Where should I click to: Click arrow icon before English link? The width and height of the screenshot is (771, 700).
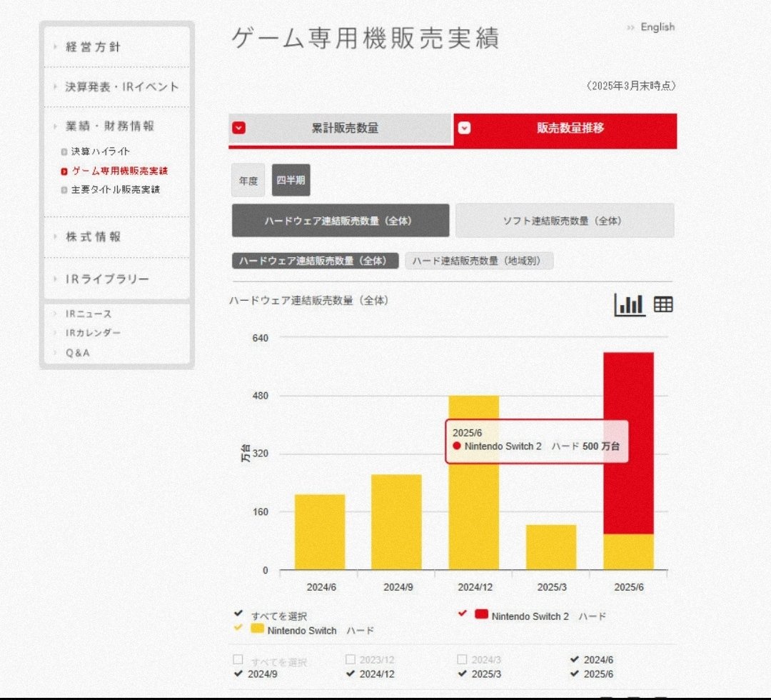[630, 28]
